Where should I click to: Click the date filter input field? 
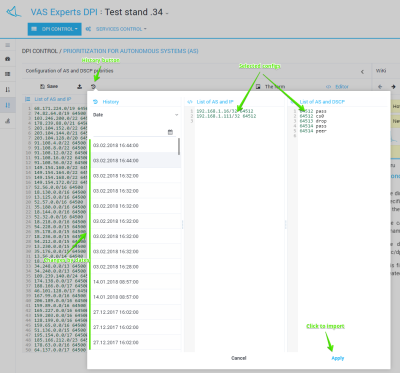tap(130, 132)
